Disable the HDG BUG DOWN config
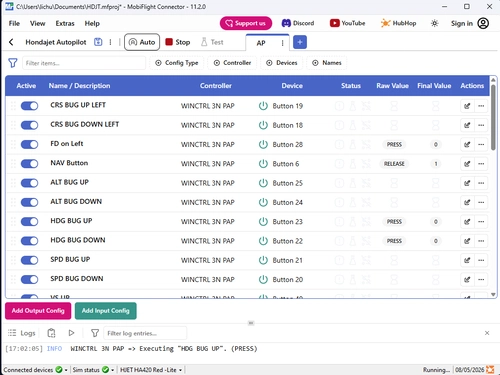The height and width of the screenshot is (375, 500). [29, 241]
